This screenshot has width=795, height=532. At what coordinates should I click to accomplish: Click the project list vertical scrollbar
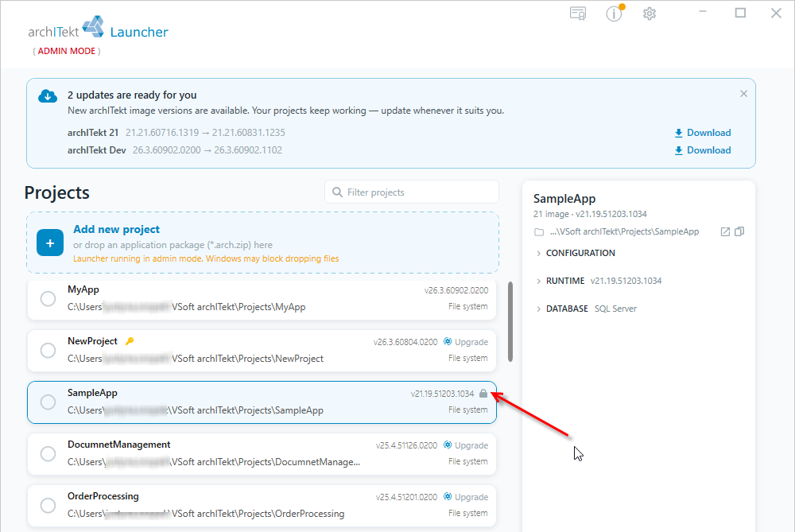click(510, 322)
